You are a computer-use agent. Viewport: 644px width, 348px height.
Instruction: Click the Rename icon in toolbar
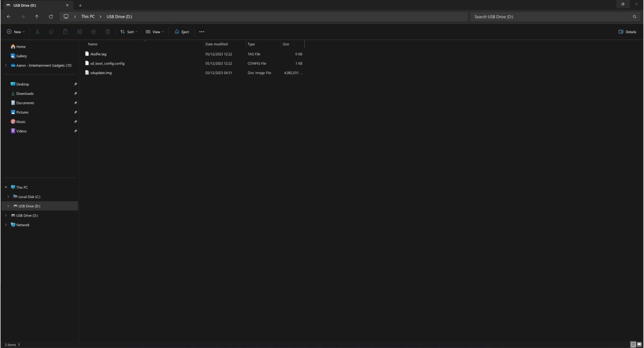(x=80, y=32)
